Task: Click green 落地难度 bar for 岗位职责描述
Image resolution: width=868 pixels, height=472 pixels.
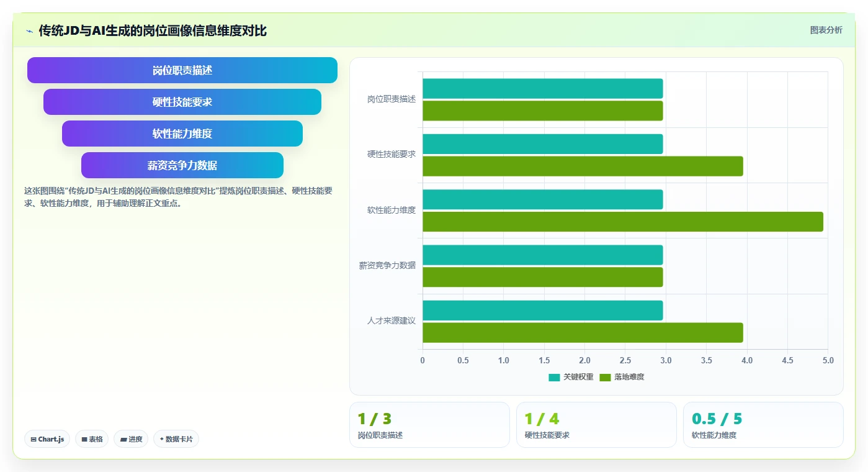Action: tap(543, 111)
